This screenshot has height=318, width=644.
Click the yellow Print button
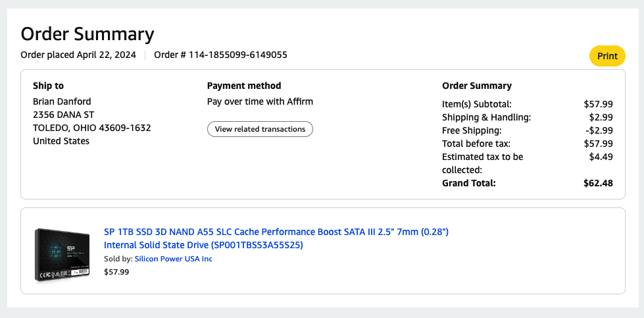pos(607,56)
